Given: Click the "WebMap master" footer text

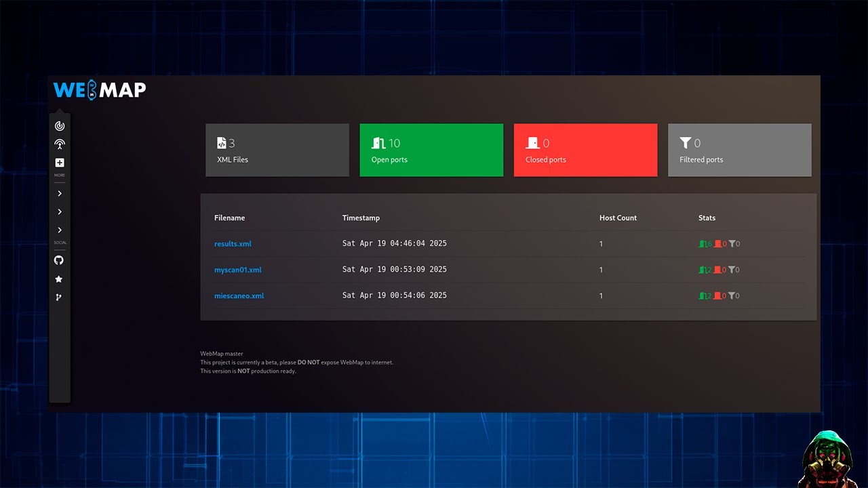Looking at the screenshot, I should (221, 354).
